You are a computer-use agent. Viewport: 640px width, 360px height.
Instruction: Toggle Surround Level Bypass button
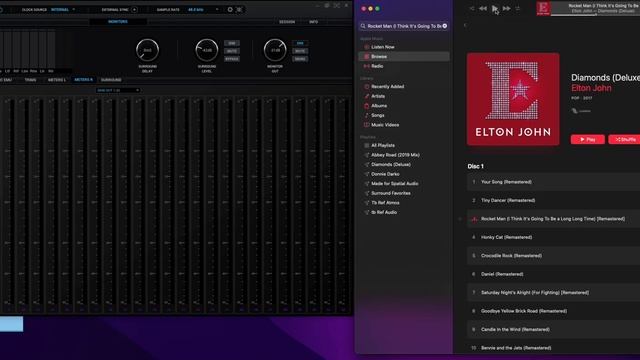click(x=232, y=59)
